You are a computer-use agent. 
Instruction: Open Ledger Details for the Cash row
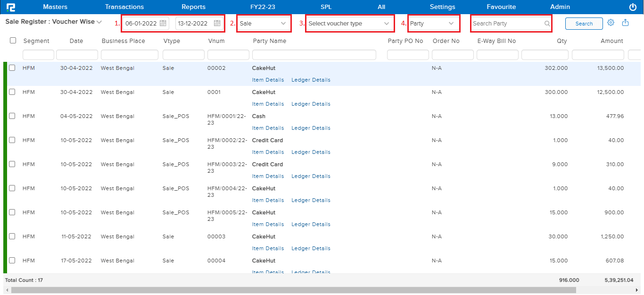click(311, 128)
